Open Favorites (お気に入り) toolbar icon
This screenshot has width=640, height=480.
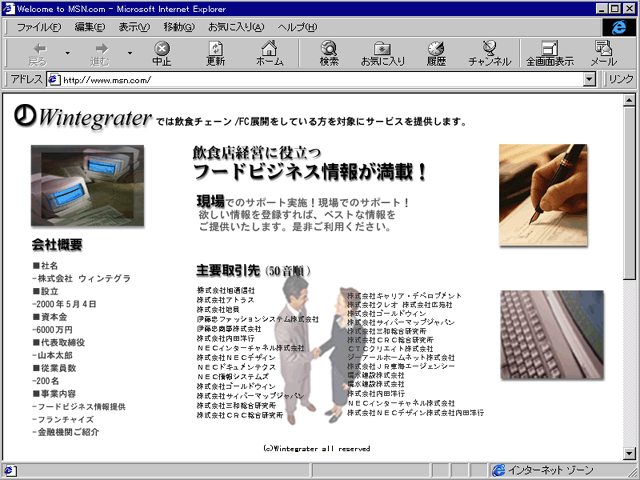click(x=383, y=52)
